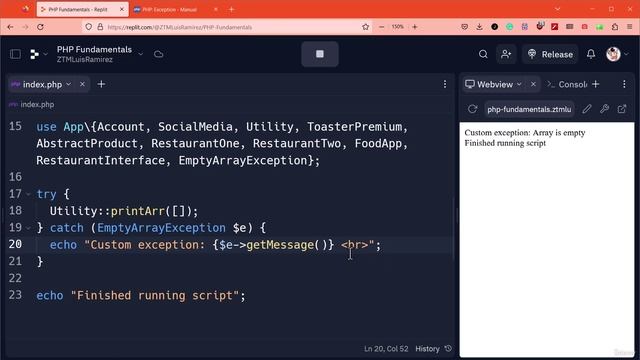640x360 pixels.
Task: Expand the index.php tab chevron
Action: click(x=69, y=84)
